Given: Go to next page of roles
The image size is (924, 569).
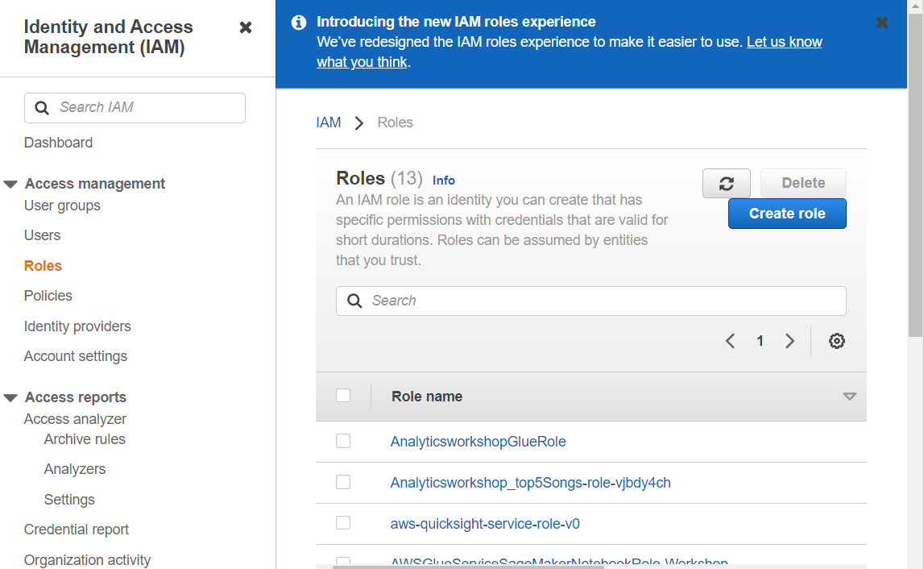Looking at the screenshot, I should pyautogui.click(x=789, y=341).
